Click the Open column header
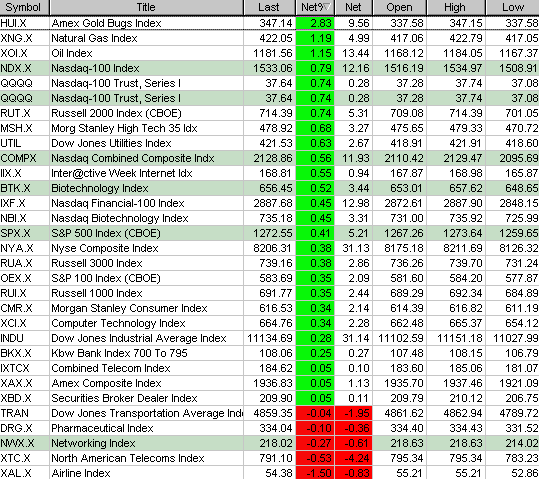The width and height of the screenshot is (539, 479). point(399,7)
